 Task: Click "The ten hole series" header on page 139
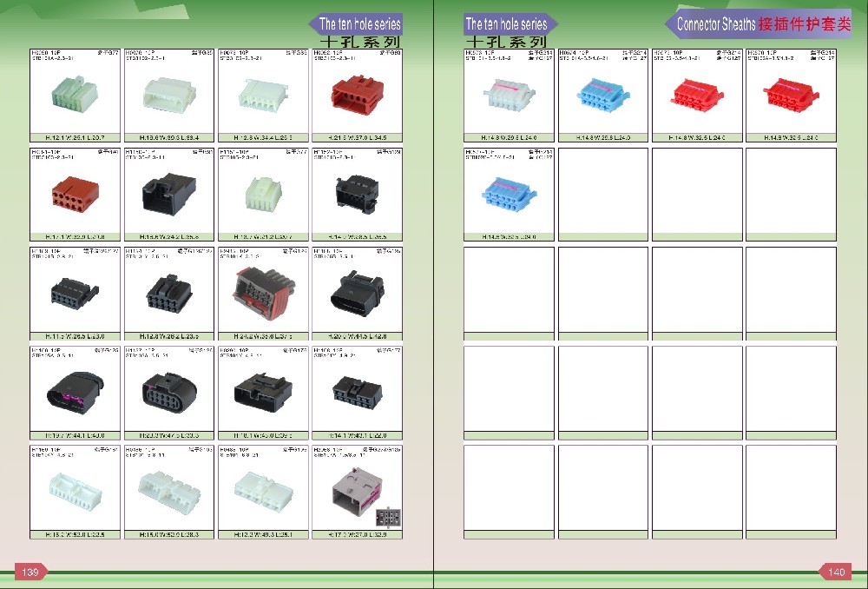[360, 24]
